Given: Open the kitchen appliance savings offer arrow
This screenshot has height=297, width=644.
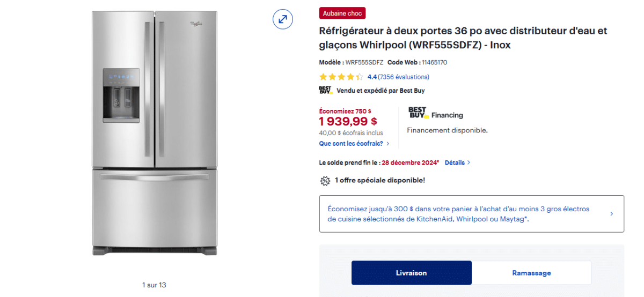Looking at the screenshot, I should [x=611, y=214].
